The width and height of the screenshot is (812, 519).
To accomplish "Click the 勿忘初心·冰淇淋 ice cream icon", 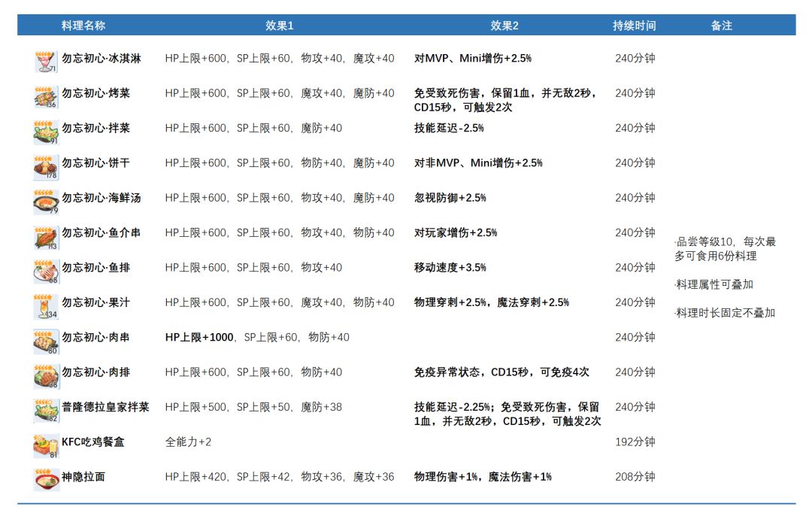I will coord(46,62).
